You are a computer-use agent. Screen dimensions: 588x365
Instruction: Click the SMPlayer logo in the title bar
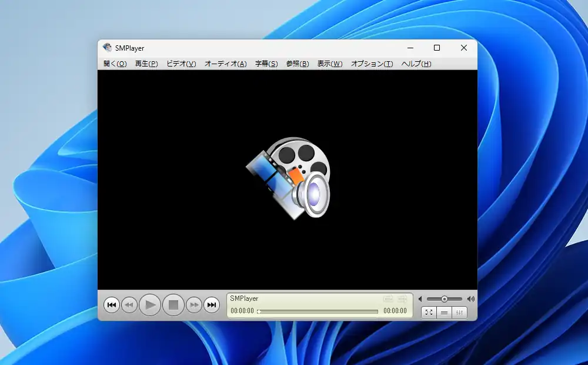point(107,48)
